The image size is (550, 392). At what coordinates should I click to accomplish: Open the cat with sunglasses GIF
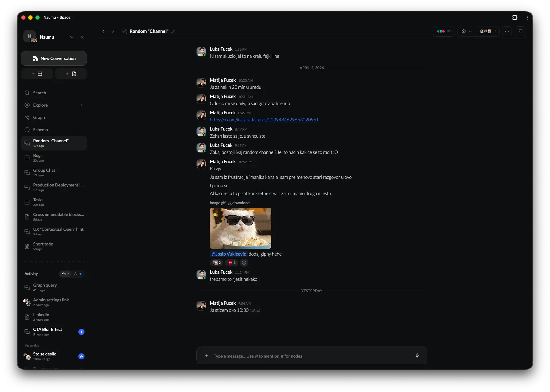point(241,228)
